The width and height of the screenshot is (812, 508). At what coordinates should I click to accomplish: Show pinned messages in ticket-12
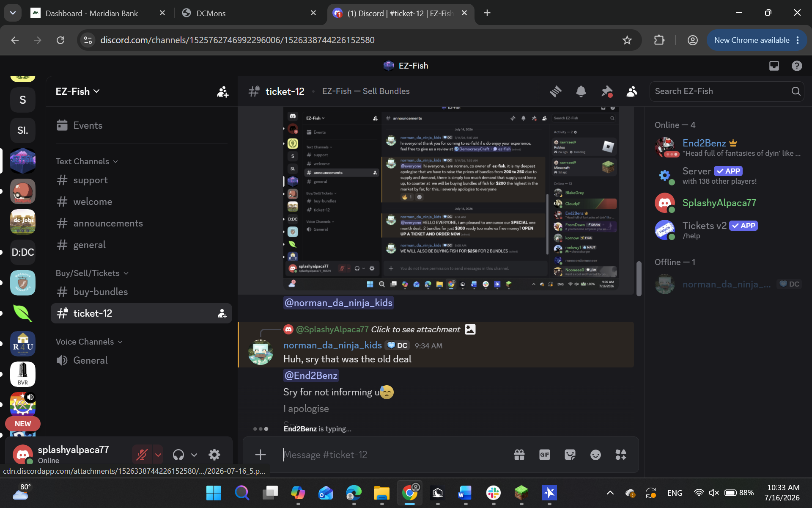(x=606, y=91)
